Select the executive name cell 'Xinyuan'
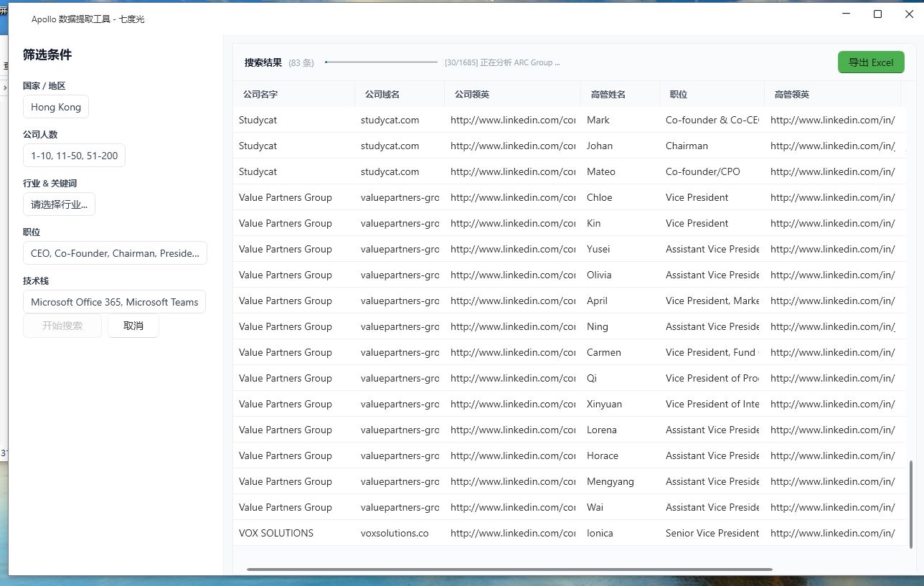The image size is (924, 586). (x=621, y=404)
